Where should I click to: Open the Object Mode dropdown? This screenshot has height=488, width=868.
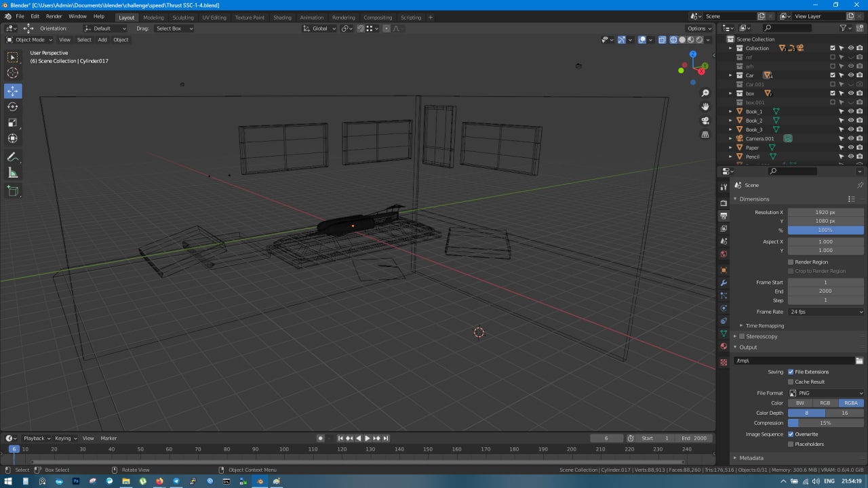coord(30,39)
